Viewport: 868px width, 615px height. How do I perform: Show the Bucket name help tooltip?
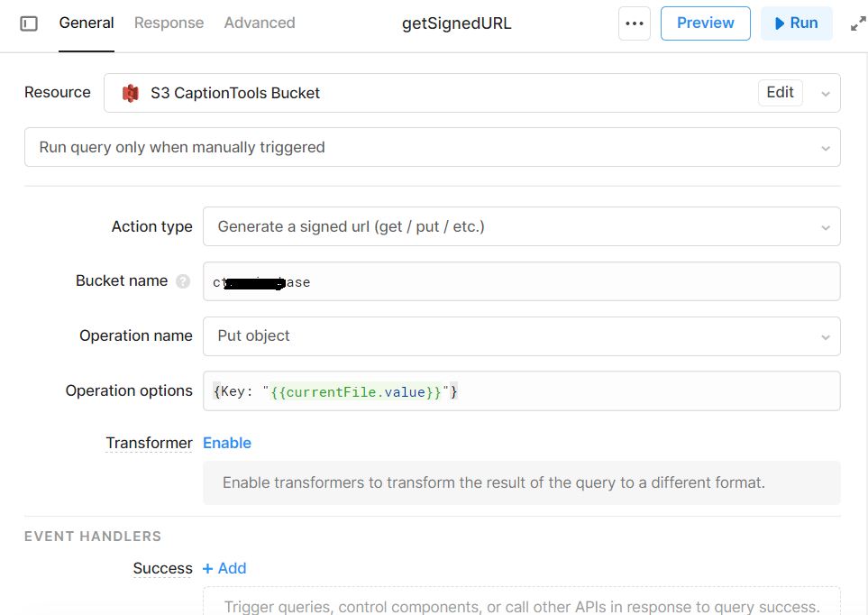click(183, 280)
